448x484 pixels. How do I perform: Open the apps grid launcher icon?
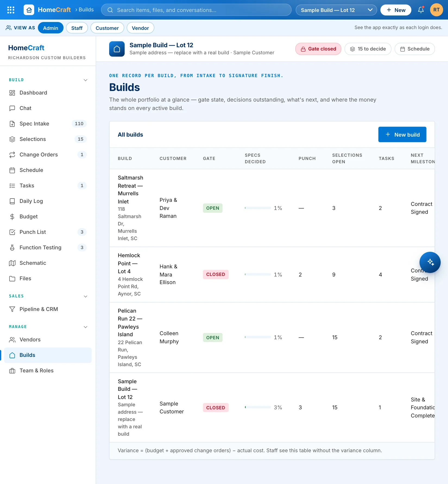click(11, 10)
